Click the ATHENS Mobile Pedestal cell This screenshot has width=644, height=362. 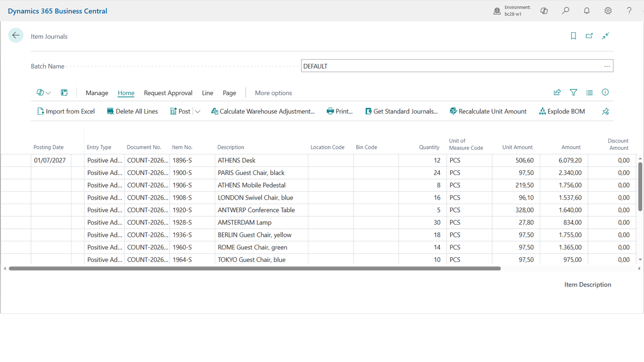click(x=261, y=185)
